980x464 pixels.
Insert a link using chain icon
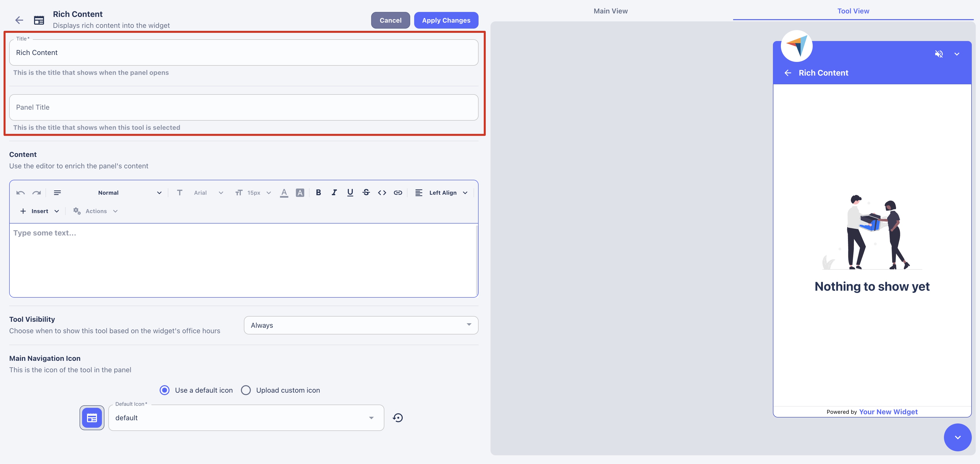click(x=398, y=193)
